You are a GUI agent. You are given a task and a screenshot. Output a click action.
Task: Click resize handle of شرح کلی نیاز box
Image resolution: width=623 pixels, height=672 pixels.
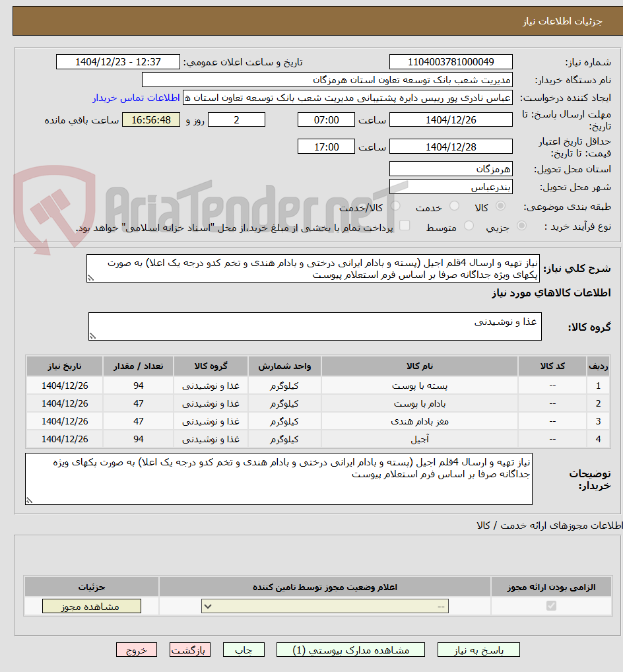[x=90, y=279]
